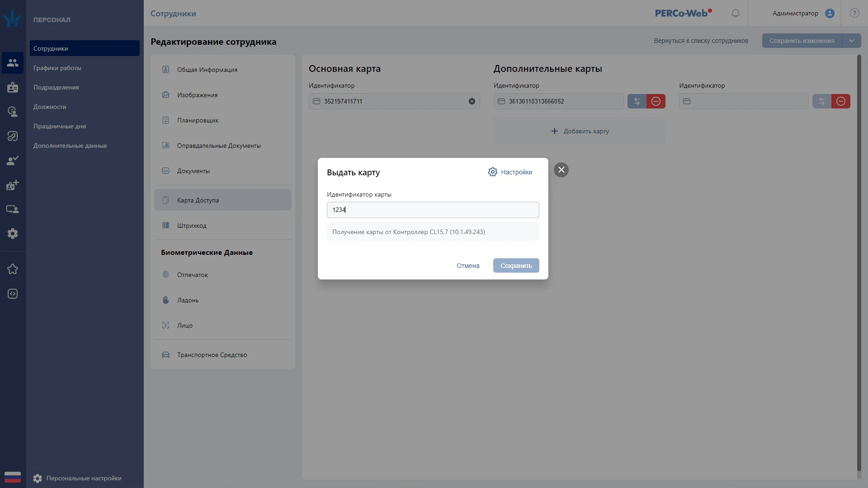Remove additional card 3613611031366052 with red minus

click(656, 101)
